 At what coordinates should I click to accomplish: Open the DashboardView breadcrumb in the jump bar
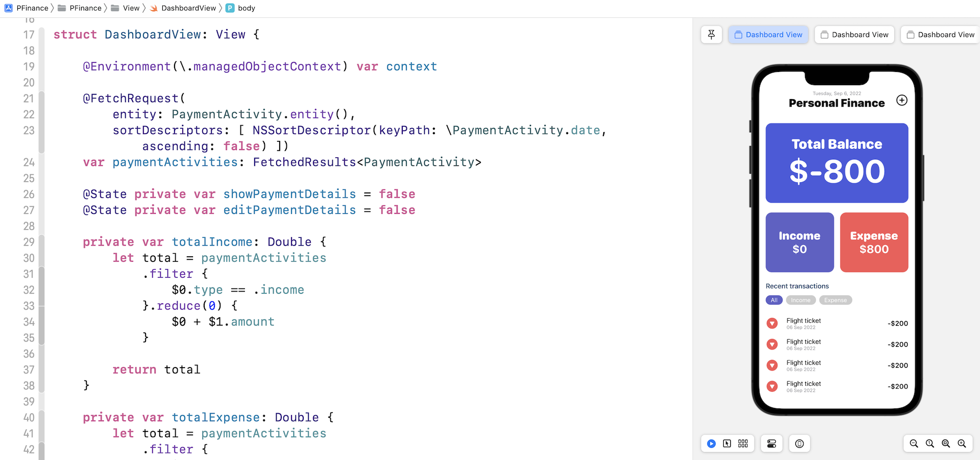[x=188, y=8]
